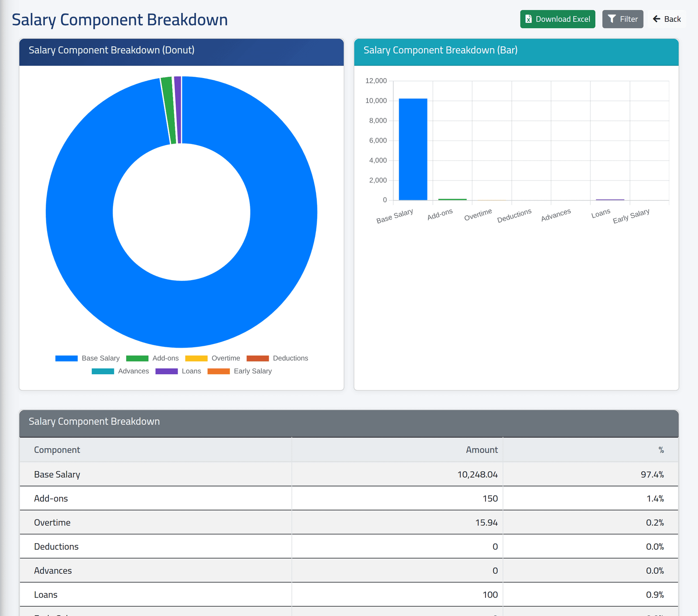
Task: Toggle Add-ons legend swatch in donut
Action: pyautogui.click(x=137, y=358)
